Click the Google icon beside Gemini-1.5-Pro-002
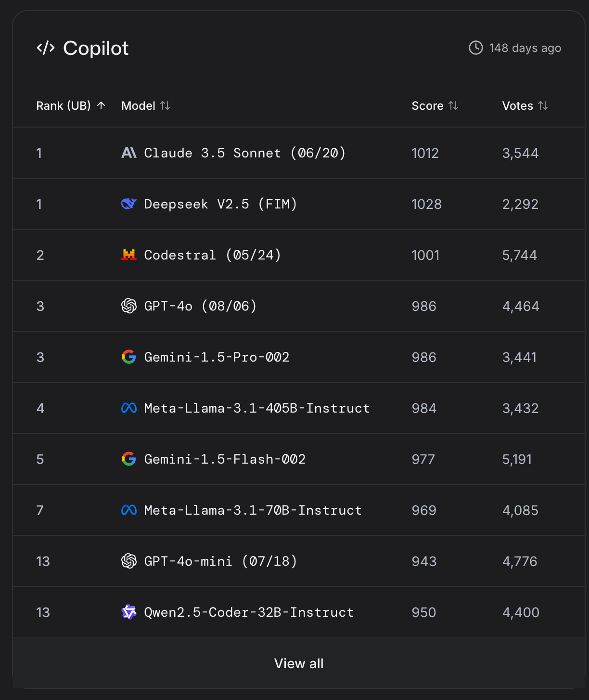This screenshot has width=589, height=700. [128, 357]
